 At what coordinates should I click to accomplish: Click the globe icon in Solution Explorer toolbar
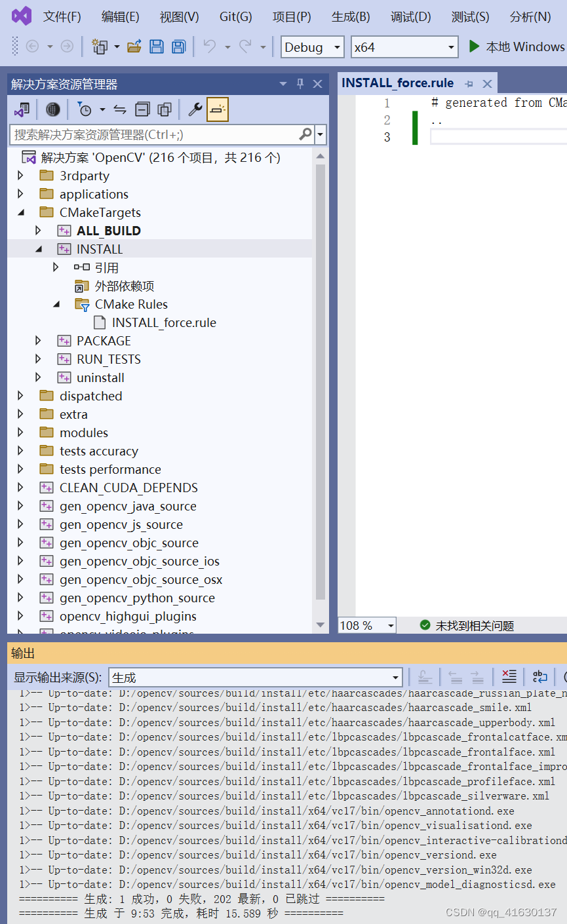pos(53,109)
